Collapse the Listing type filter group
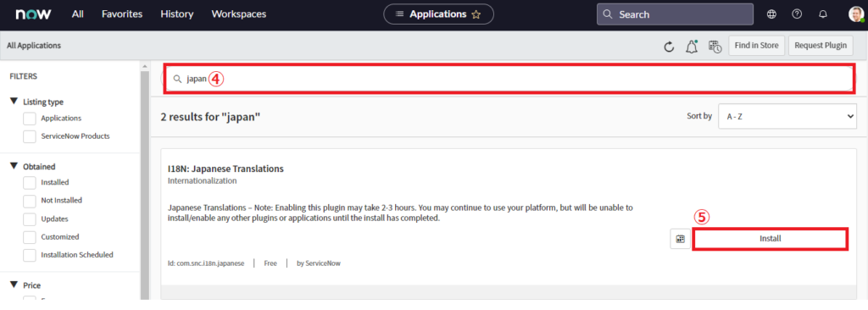This screenshot has height=310, width=868. [x=14, y=102]
